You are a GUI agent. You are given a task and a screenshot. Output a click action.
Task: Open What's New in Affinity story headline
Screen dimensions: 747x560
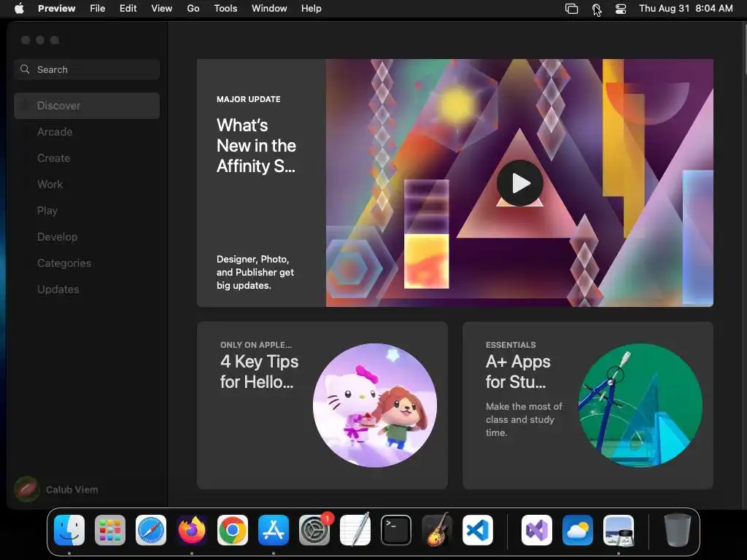tap(256, 145)
